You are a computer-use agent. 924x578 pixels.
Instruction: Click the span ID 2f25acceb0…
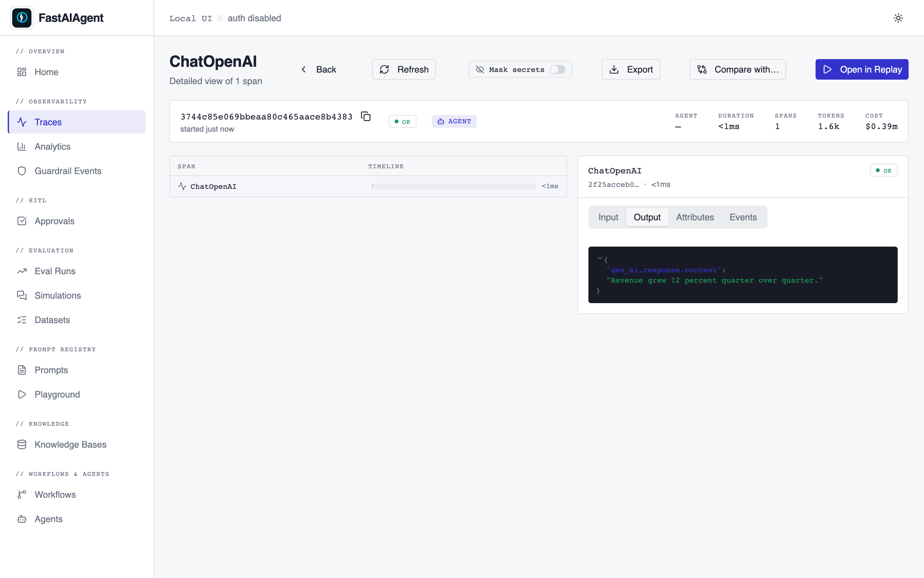coord(613,184)
